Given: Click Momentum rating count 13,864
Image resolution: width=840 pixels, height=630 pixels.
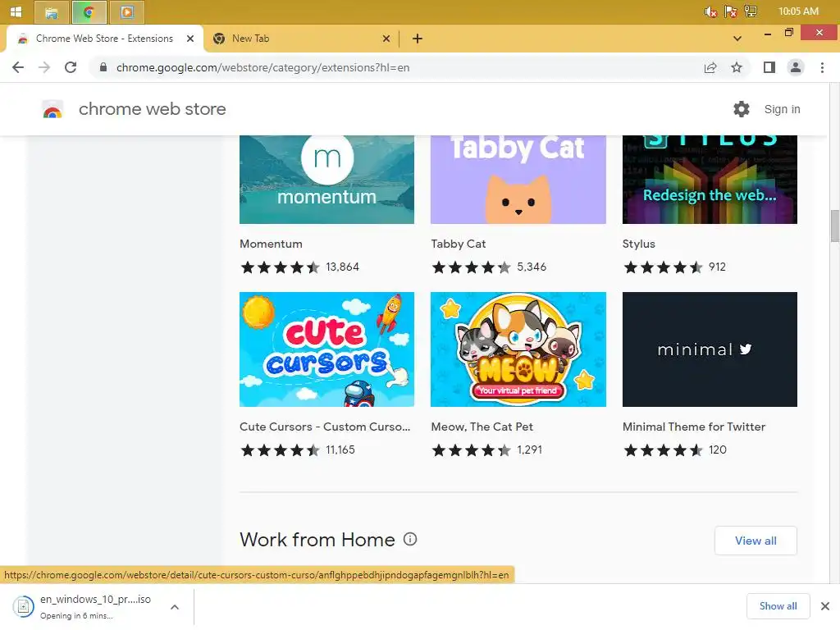Looking at the screenshot, I should tap(342, 267).
